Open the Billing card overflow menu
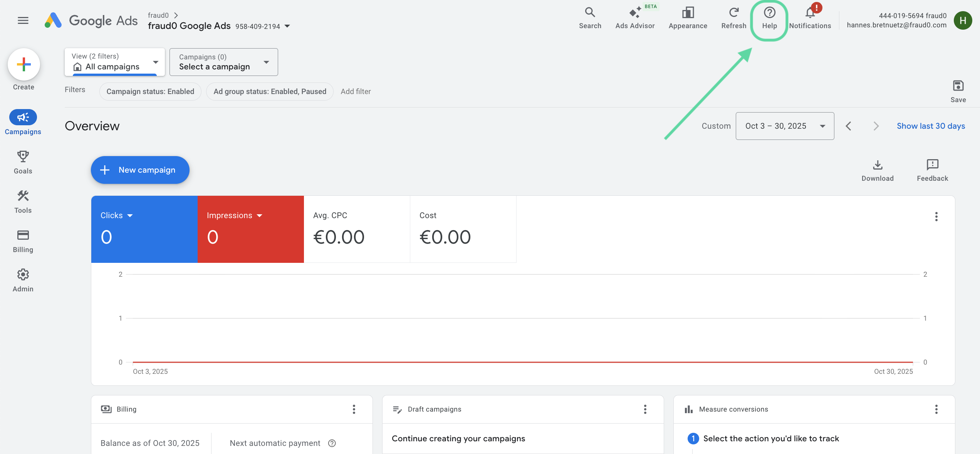The height and width of the screenshot is (454, 980). tap(354, 409)
